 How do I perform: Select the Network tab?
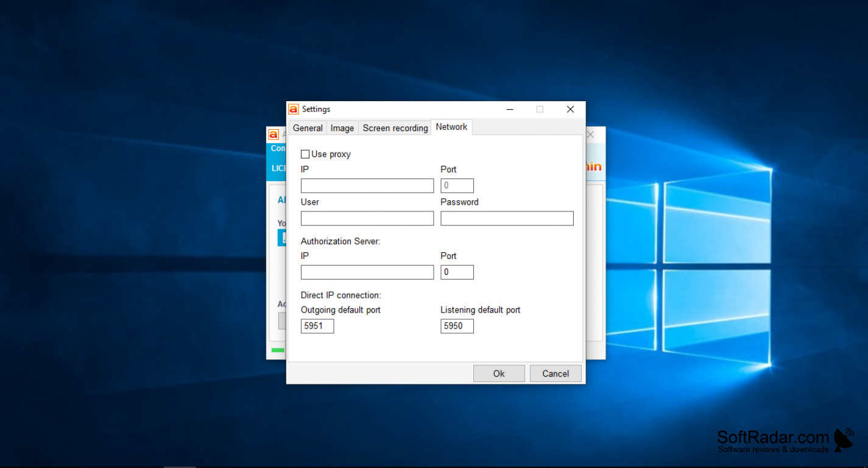pos(451,127)
